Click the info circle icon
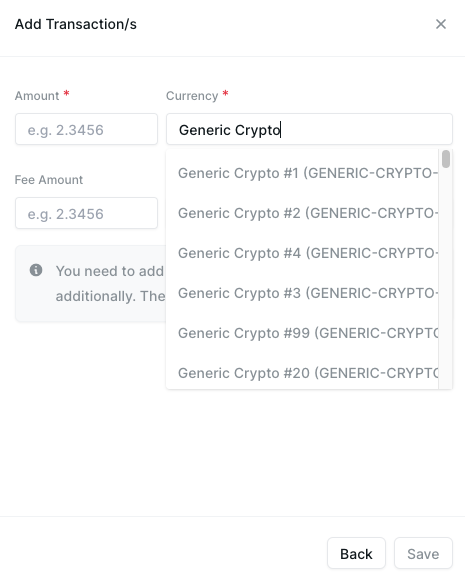This screenshot has width=465, height=579. [x=36, y=270]
